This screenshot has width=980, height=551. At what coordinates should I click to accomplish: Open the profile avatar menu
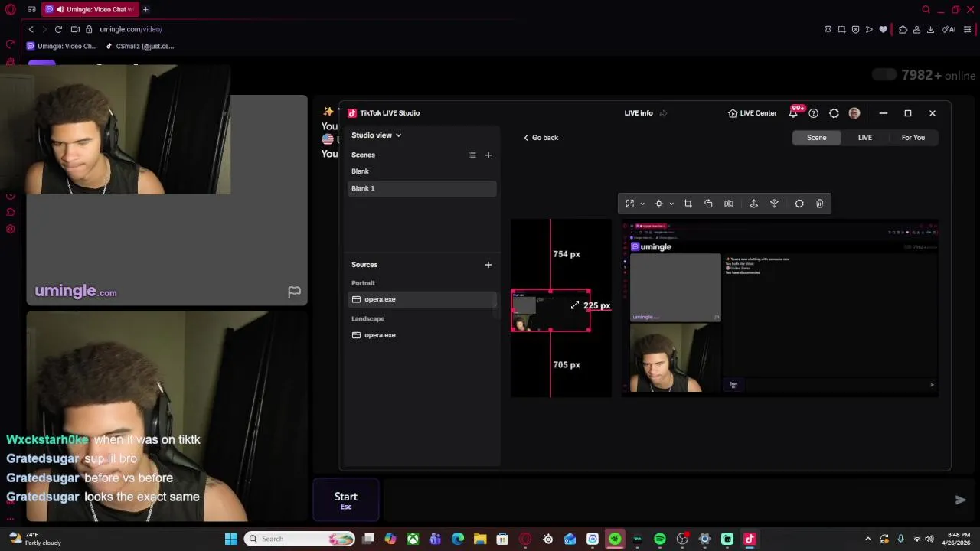(854, 113)
